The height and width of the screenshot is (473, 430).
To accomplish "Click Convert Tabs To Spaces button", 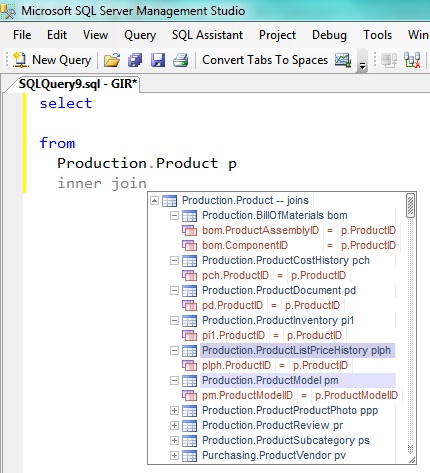I will (x=265, y=60).
